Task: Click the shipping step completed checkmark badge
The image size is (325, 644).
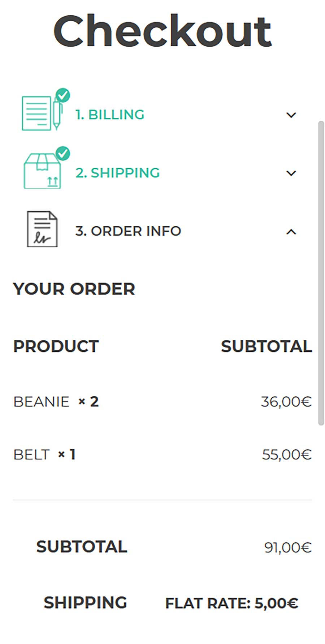Action: [63, 154]
